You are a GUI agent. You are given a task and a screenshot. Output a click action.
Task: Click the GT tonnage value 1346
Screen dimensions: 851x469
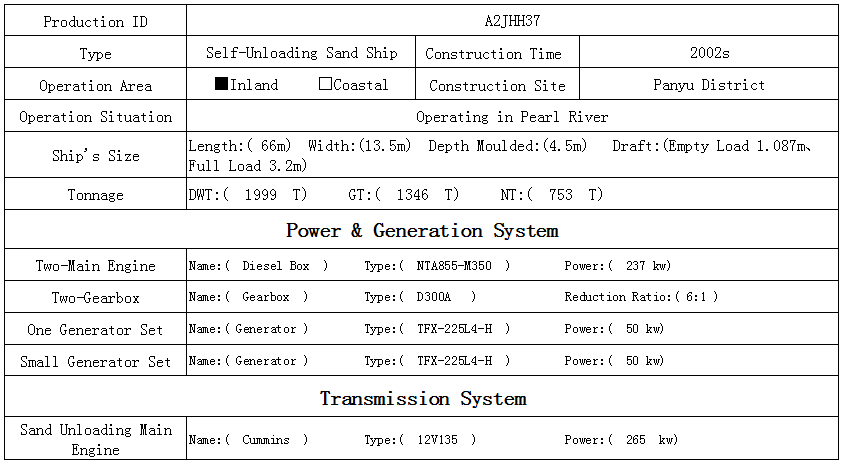413,195
